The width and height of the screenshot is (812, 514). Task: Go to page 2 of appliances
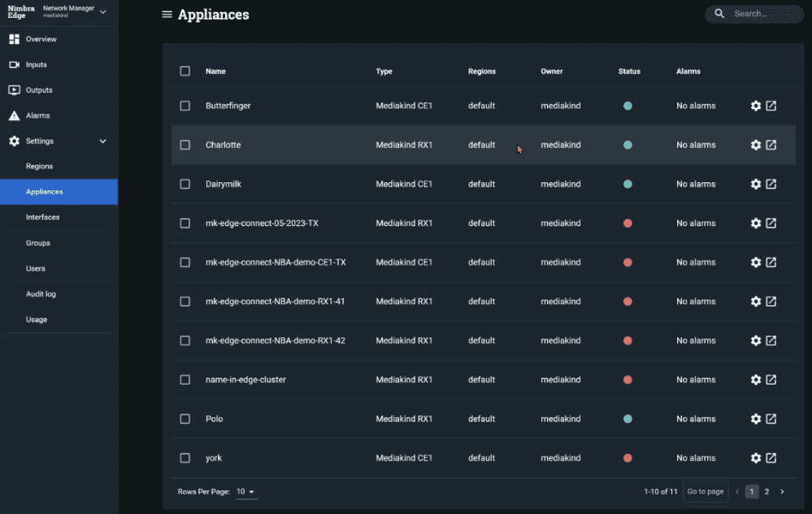(766, 491)
